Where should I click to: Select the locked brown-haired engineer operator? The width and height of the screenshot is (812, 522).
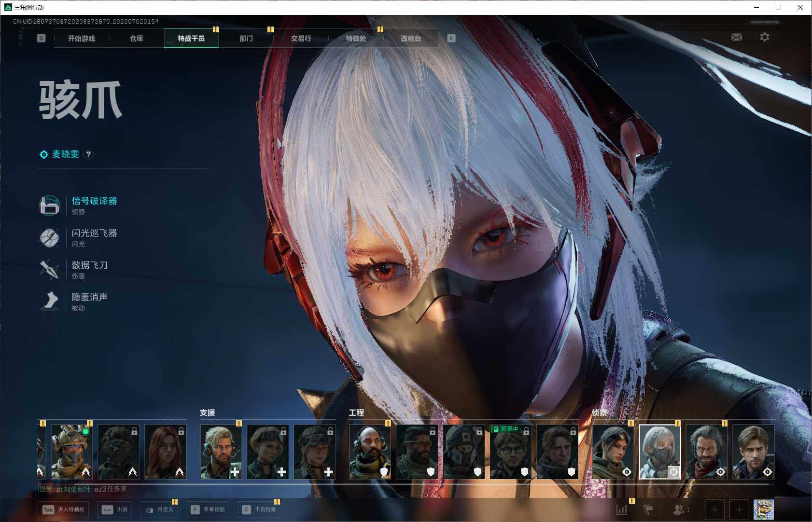point(558,452)
